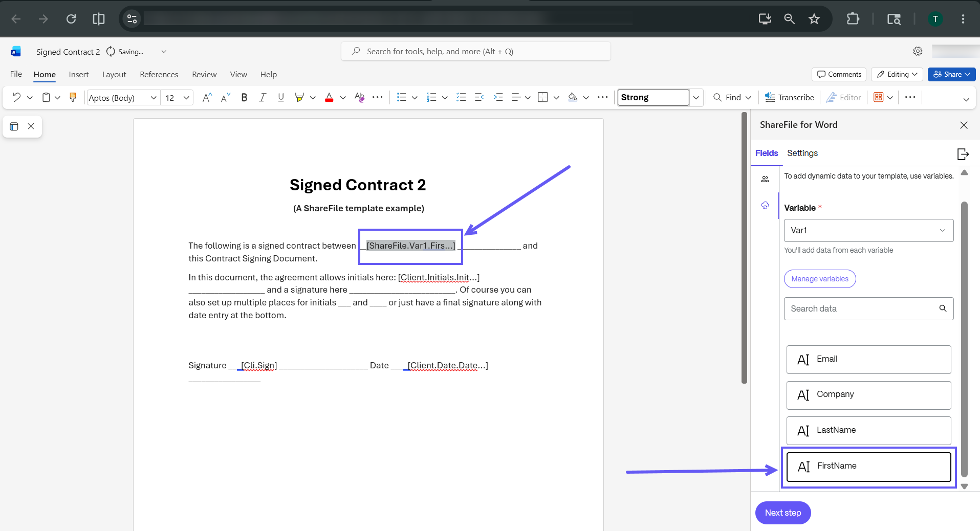Open the document title dropdown chevron
This screenshot has width=980, height=531.
click(164, 52)
